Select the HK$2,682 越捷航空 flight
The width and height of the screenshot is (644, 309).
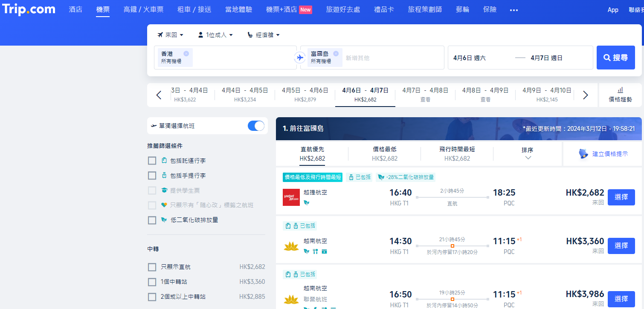(621, 197)
